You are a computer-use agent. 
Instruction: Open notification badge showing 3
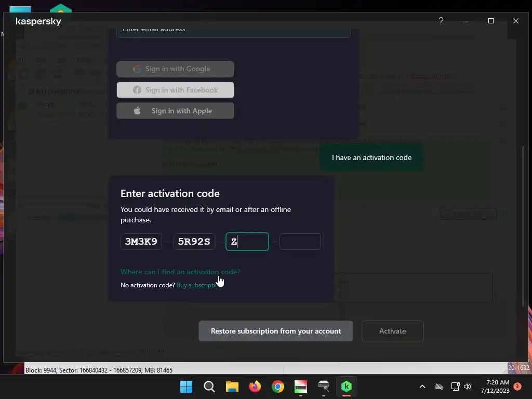[x=517, y=387]
